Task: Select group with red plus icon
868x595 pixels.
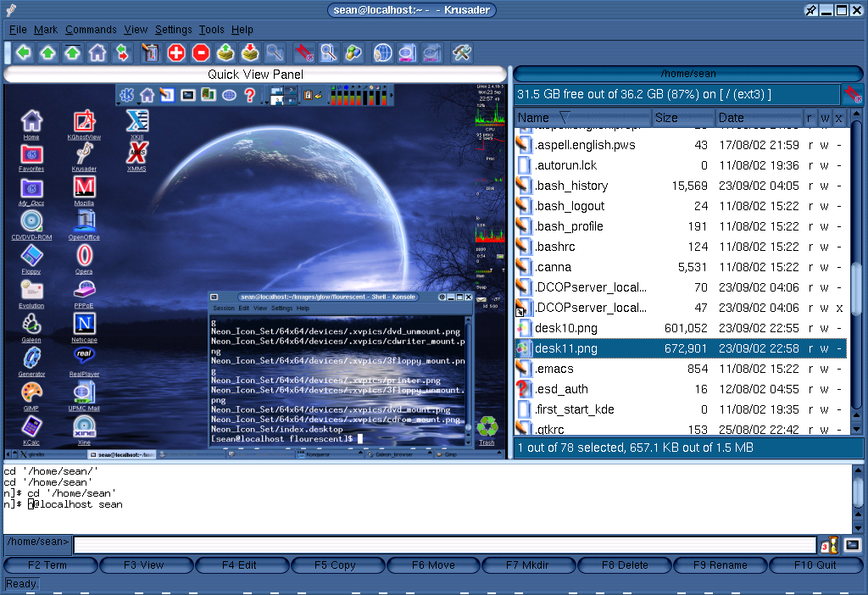Action: pyautogui.click(x=176, y=53)
